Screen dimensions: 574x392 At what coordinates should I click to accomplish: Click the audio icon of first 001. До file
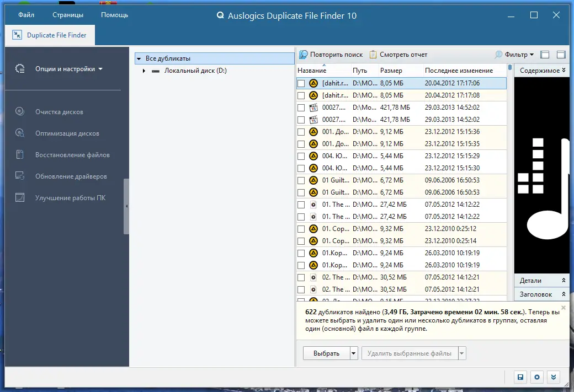point(313,132)
